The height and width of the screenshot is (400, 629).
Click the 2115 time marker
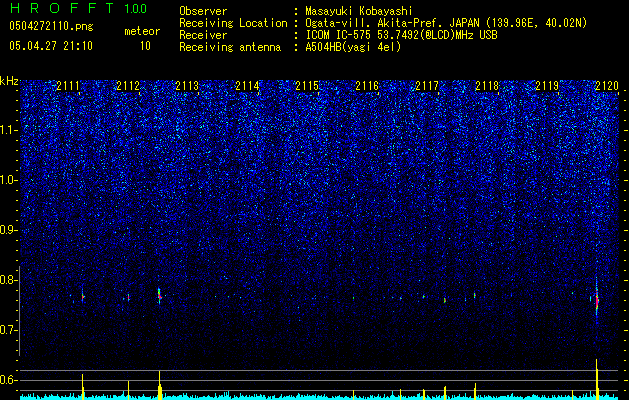click(307, 86)
